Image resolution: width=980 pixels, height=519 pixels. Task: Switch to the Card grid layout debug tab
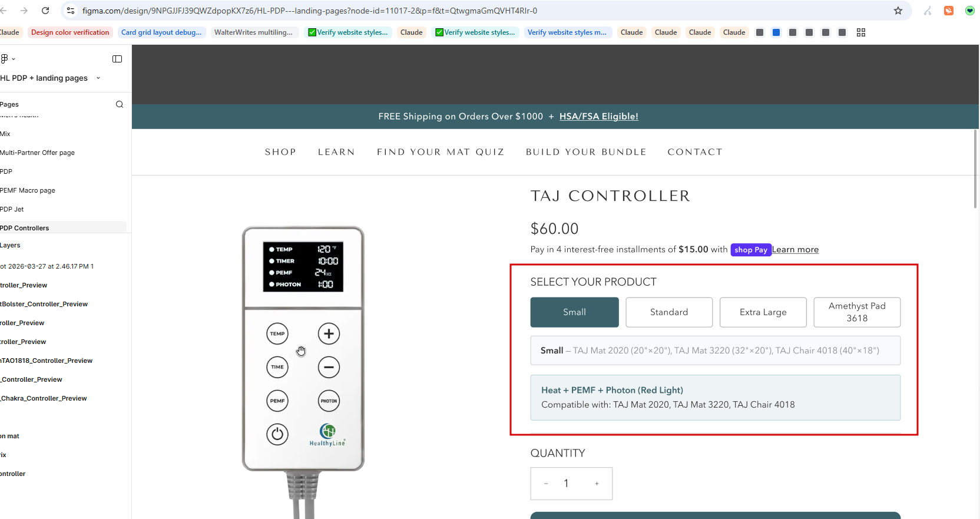(161, 32)
